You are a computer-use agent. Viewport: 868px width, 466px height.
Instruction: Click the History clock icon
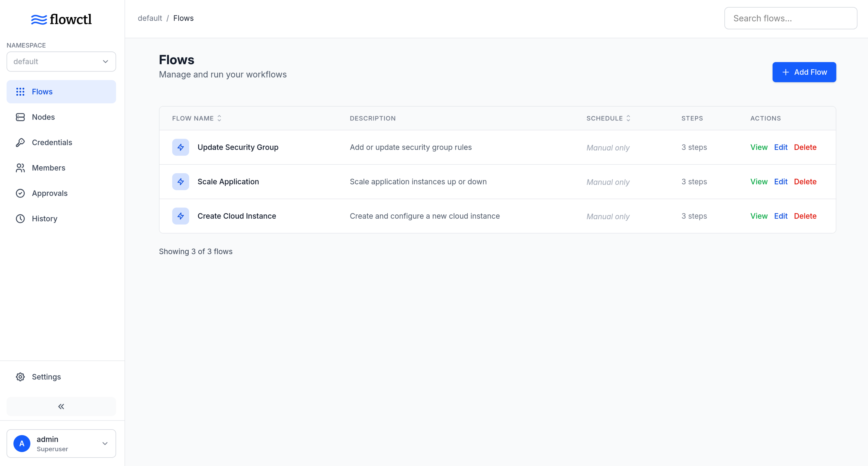[20, 219]
